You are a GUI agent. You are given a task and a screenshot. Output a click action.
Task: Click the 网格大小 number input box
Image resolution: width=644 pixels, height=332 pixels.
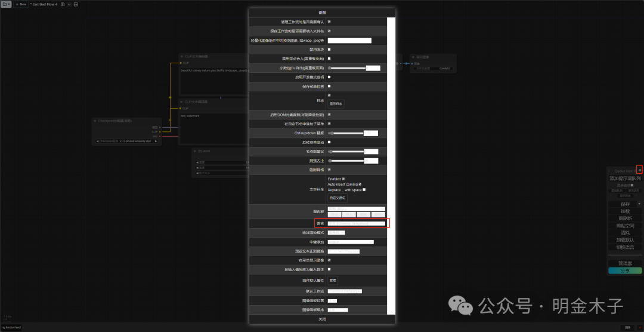coord(371,161)
